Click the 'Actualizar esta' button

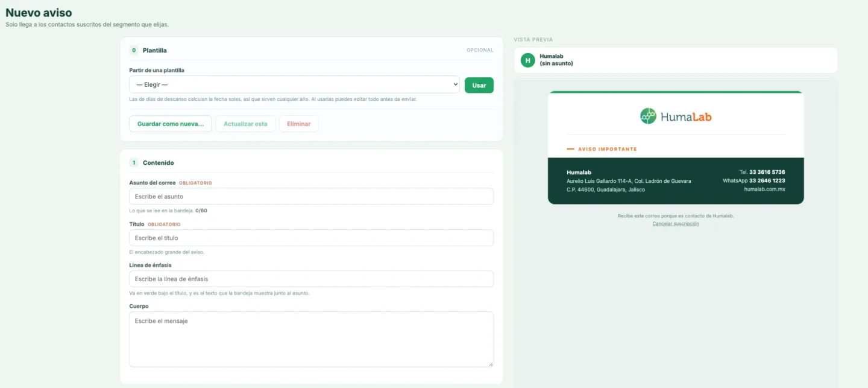245,124
